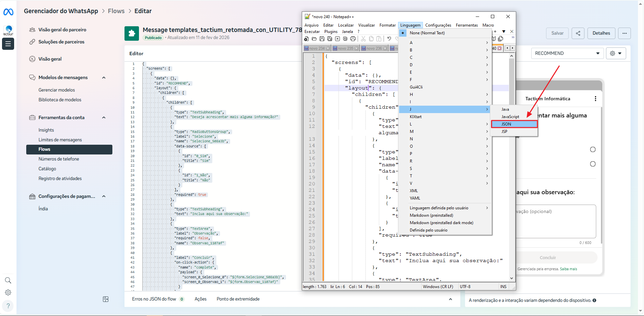Open the Saiba mais link
The width and height of the screenshot is (644, 316).
pyautogui.click(x=568, y=269)
